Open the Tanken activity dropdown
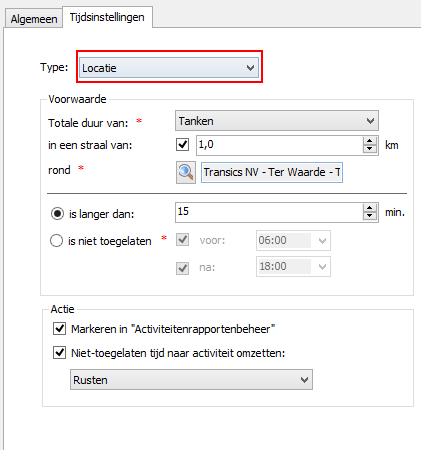Screen dimensions: 421x450 277,121
